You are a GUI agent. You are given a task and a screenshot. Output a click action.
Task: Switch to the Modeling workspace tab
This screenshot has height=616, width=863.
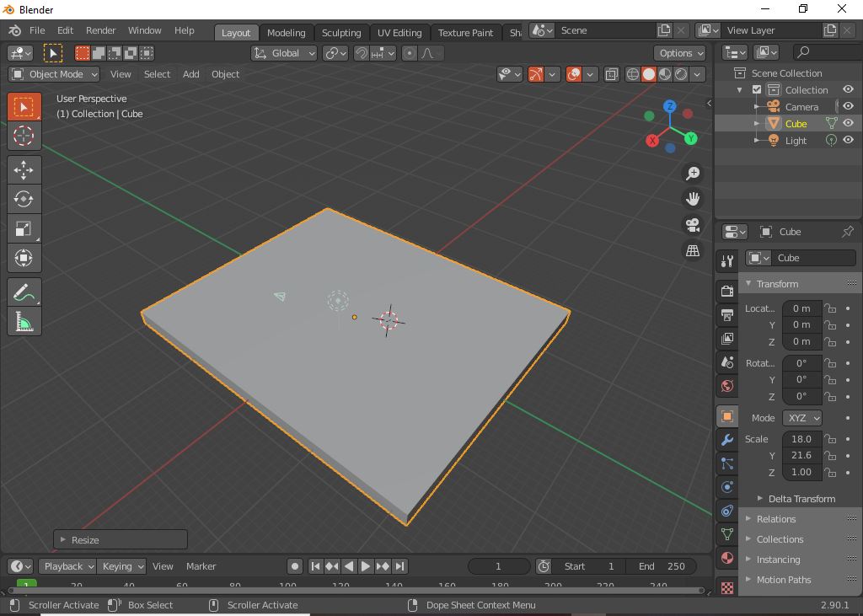(x=286, y=32)
